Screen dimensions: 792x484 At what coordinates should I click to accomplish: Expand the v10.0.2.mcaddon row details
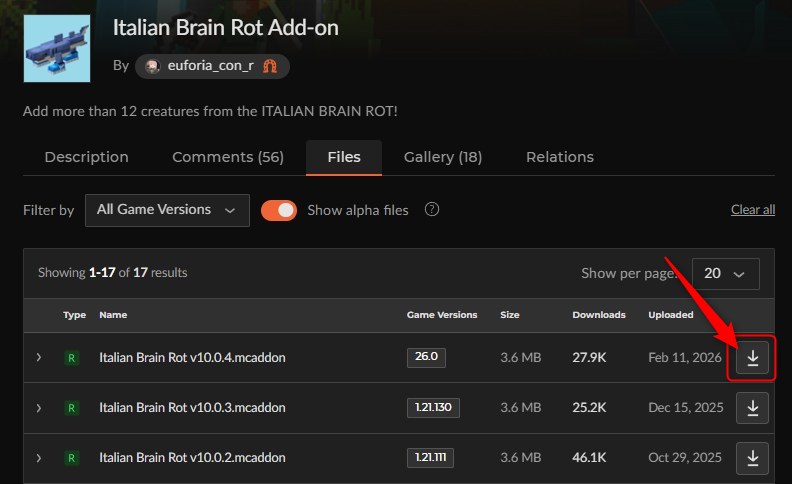[39, 458]
